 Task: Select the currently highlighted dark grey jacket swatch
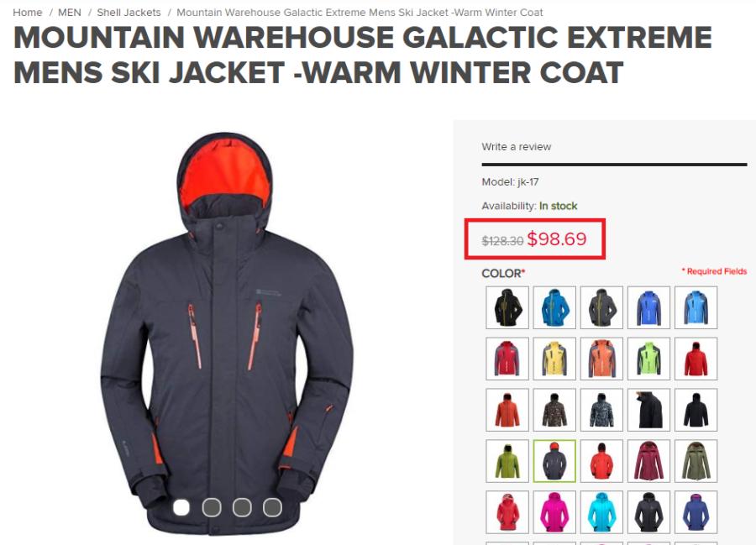(x=554, y=461)
